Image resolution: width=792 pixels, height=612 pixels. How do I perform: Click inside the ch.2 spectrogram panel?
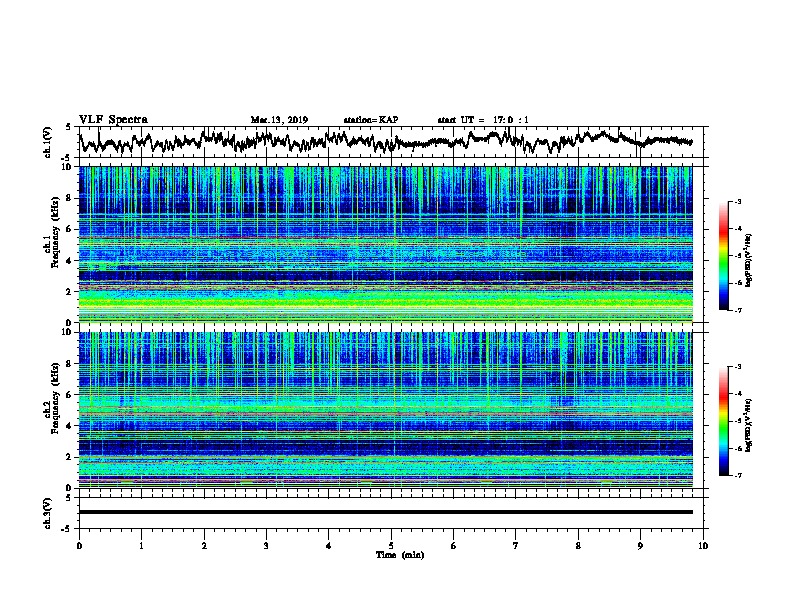(x=385, y=410)
